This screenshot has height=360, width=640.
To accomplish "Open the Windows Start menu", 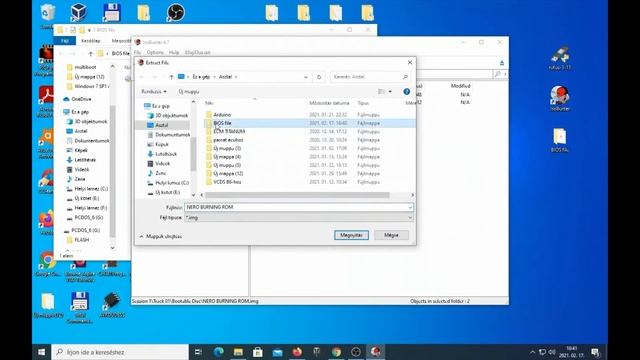I will pyautogui.click(x=41, y=352).
